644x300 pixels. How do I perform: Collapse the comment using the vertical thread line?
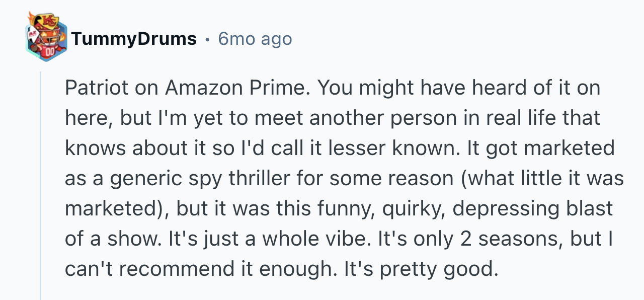point(41,186)
